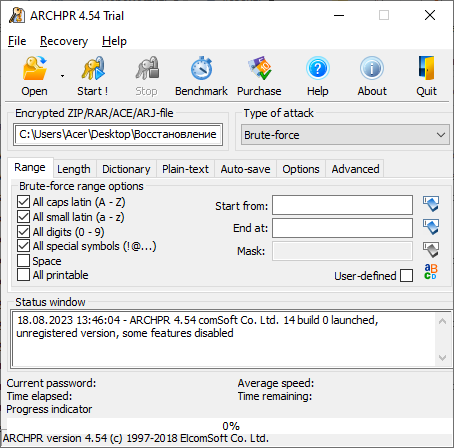Viewport: 454px width, 448px height.
Task: Quit ARCHPR using the door icon
Action: [426, 68]
